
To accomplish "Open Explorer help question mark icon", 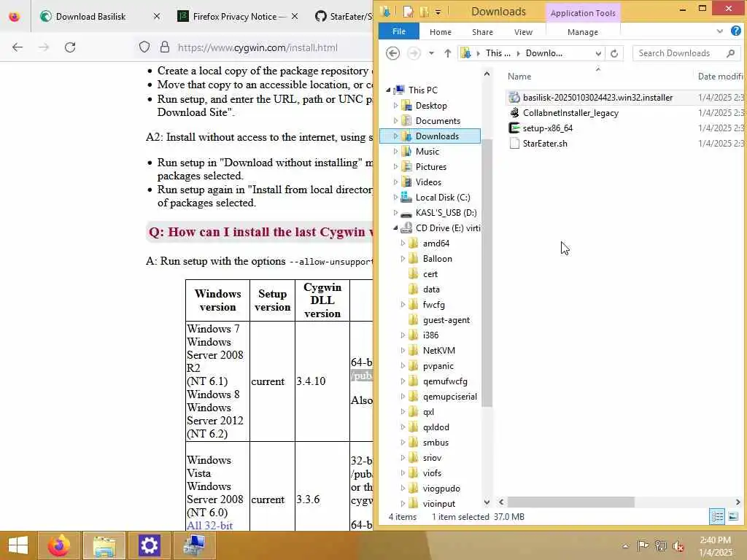I will [x=735, y=31].
